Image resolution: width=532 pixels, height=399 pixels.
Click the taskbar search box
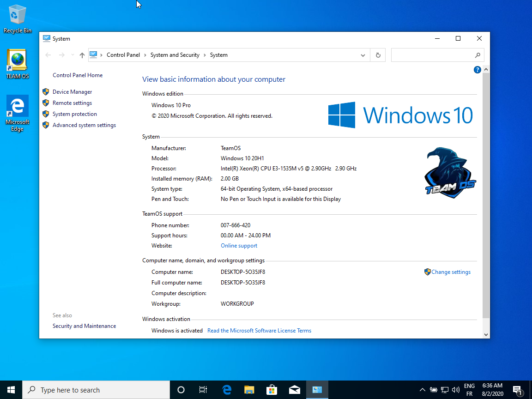pyautogui.click(x=96, y=390)
